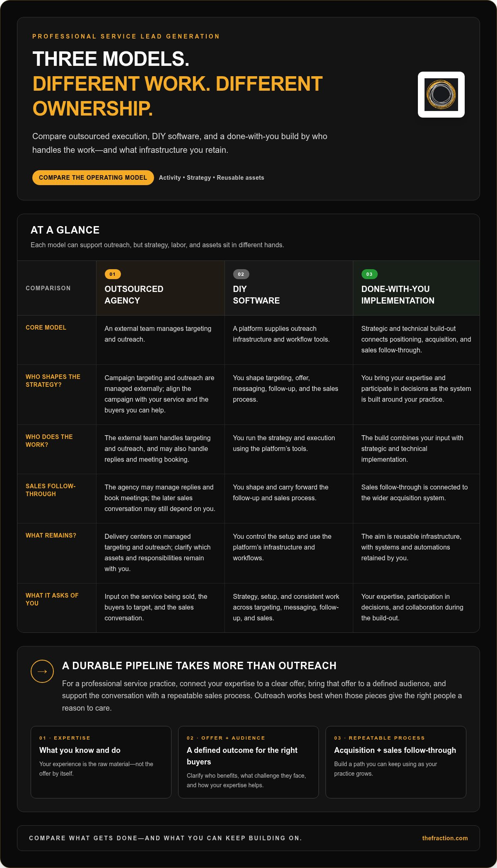Image resolution: width=497 pixels, height=868 pixels.
Task: Click the Compare the Operating Model button
Action: 93,178
